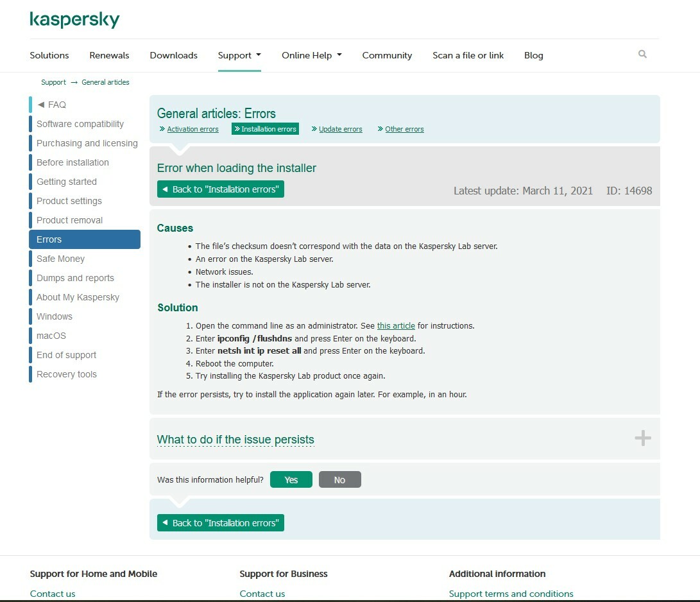Click the Kaspersky logo

(74, 20)
